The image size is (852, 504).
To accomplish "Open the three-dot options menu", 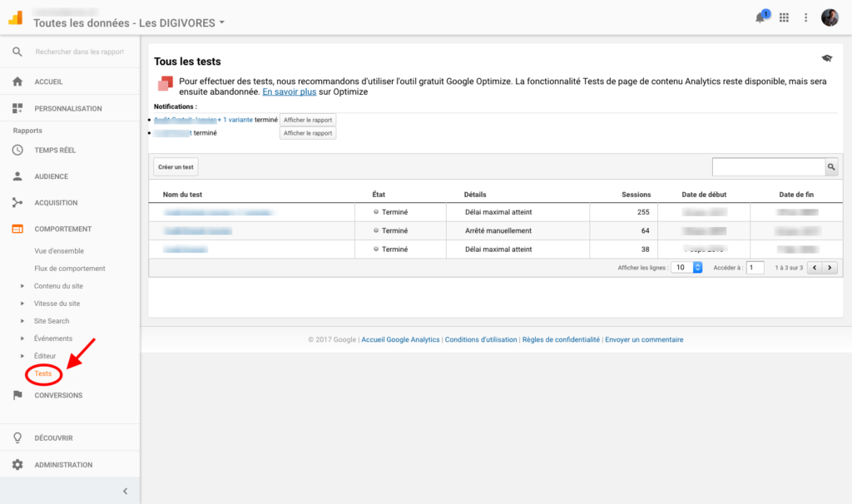I will click(x=805, y=17).
